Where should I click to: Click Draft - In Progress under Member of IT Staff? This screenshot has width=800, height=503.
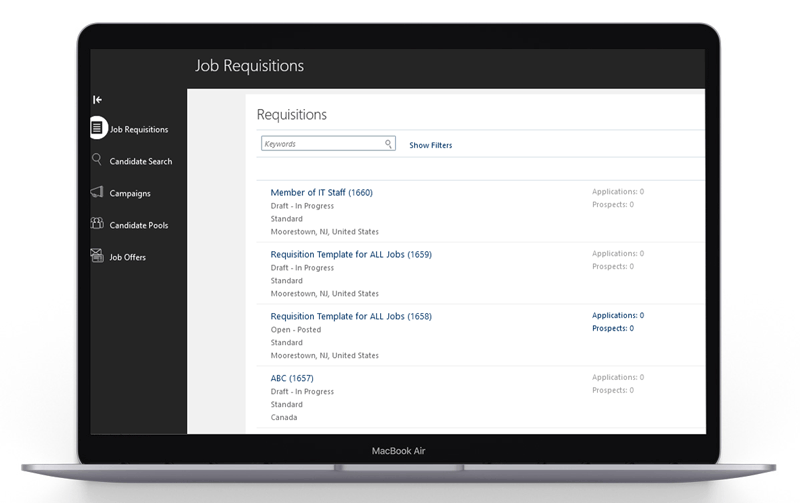(302, 206)
